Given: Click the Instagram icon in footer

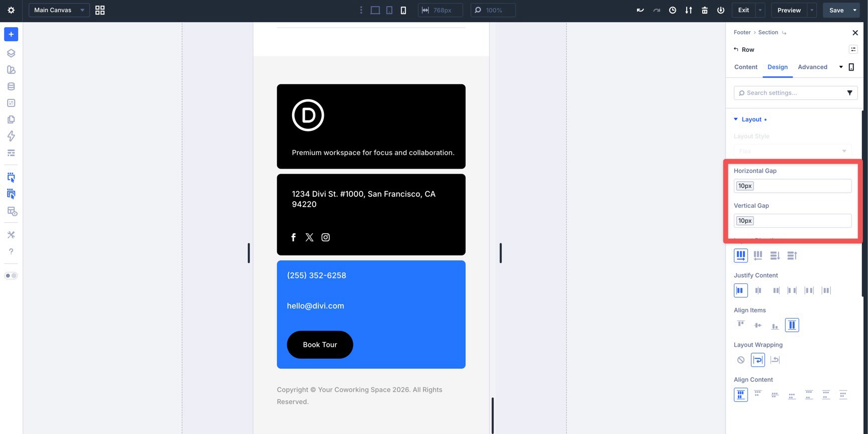Looking at the screenshot, I should (325, 237).
